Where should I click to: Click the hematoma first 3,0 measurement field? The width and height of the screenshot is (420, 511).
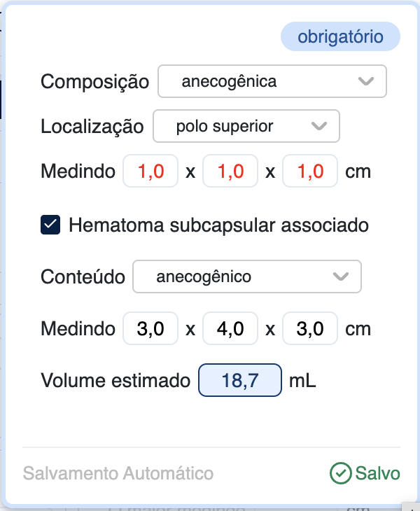pos(150,329)
